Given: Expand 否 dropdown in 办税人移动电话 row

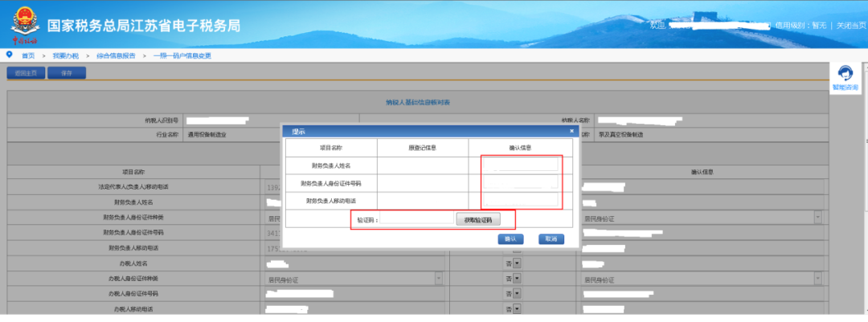Looking at the screenshot, I should [x=517, y=308].
